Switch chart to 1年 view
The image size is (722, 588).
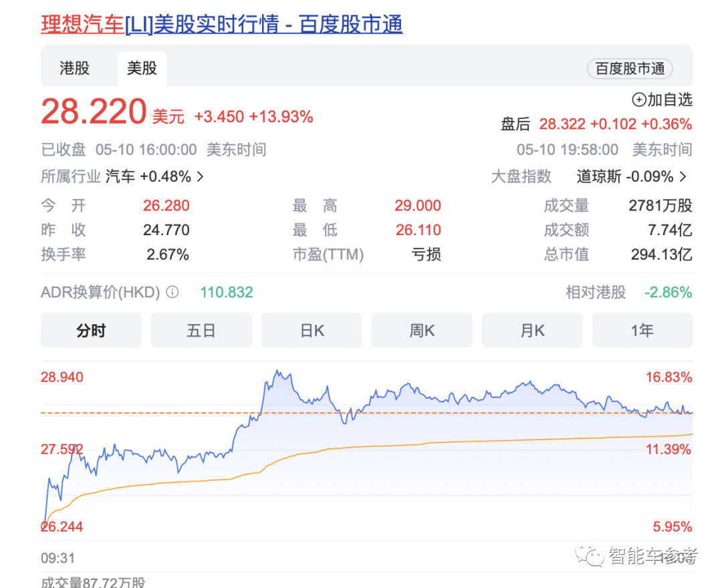coord(642,330)
